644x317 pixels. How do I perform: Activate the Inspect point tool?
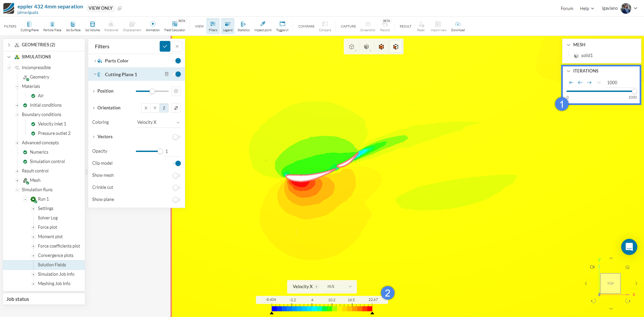263,26
